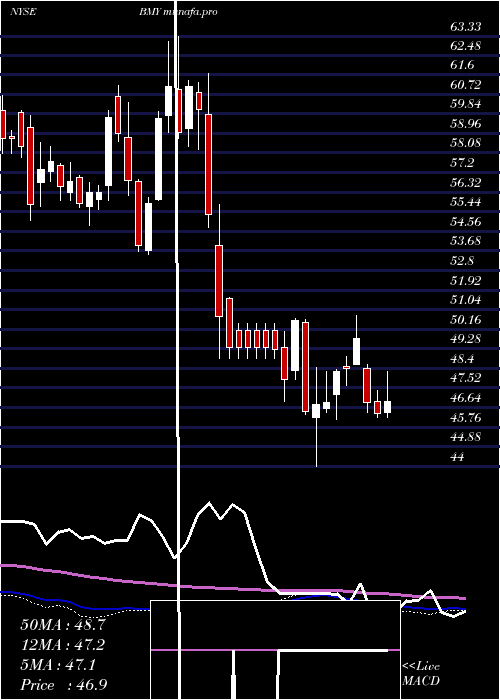
Task: Click the 49.28 price axis label
Action: (x=466, y=338)
